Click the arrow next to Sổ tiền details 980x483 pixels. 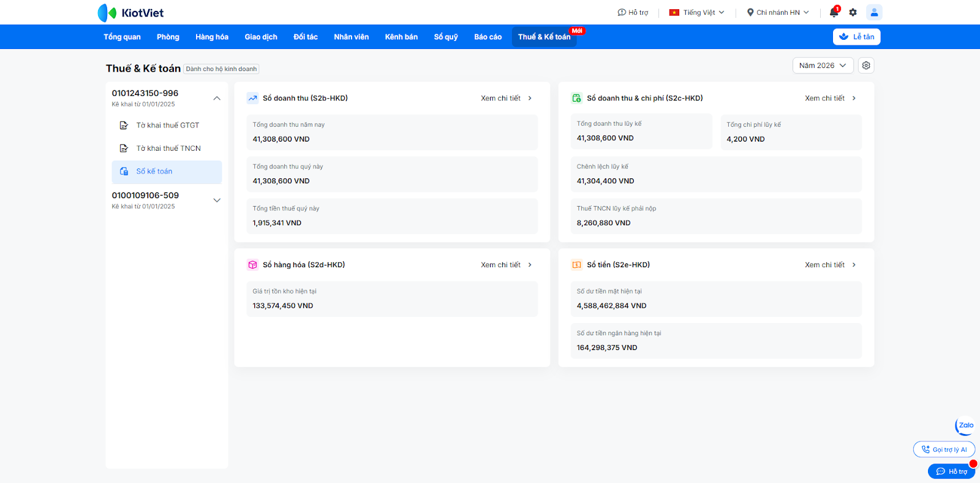click(854, 265)
